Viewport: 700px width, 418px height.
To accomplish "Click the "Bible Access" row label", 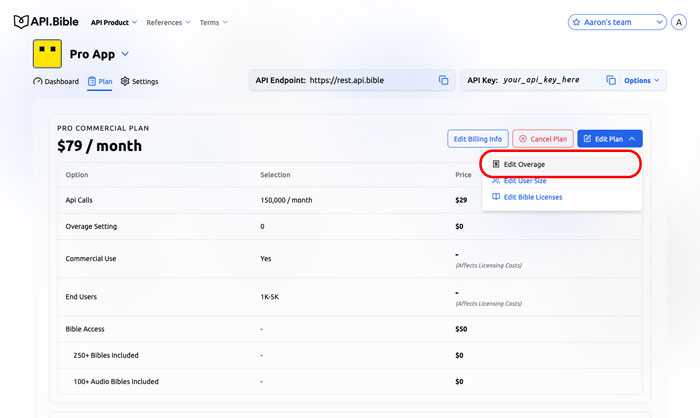I will [85, 329].
